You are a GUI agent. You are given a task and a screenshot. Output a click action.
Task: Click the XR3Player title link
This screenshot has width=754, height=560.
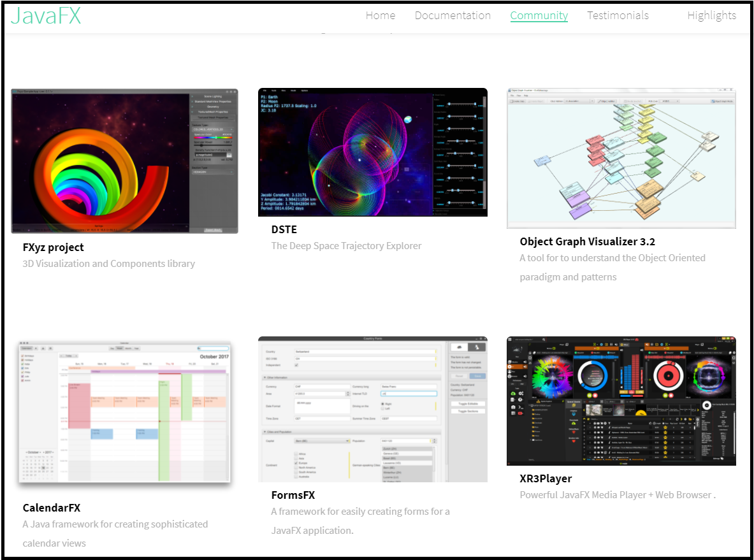coord(546,478)
